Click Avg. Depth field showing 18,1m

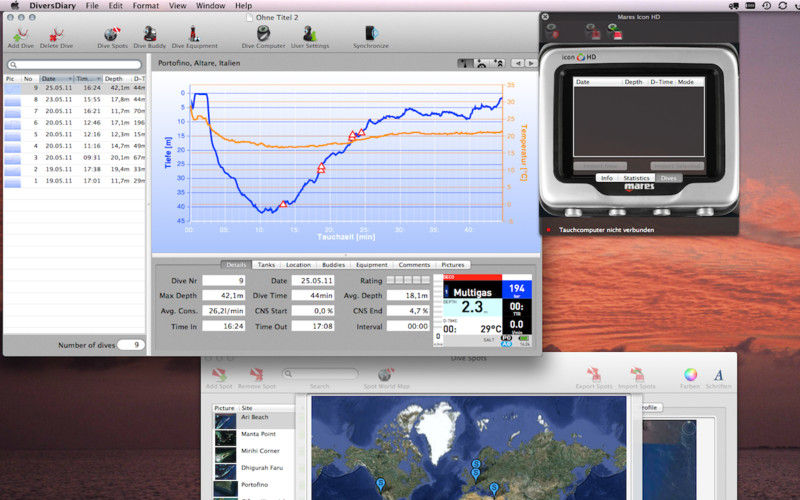(x=408, y=295)
